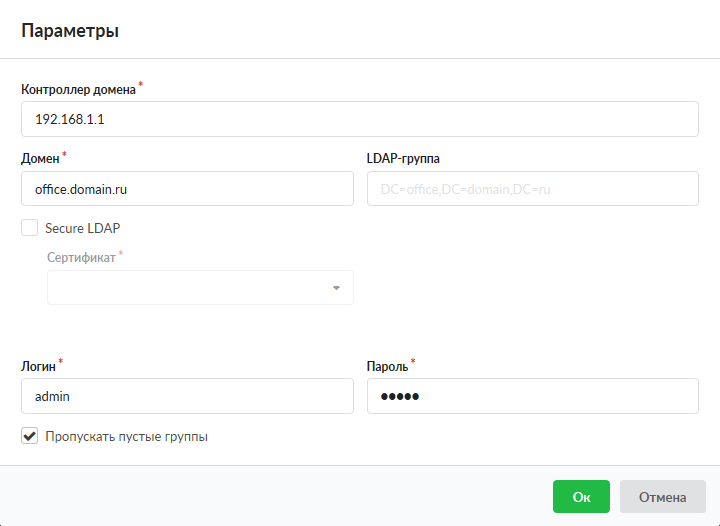Screen dimensions: 720x526
Task: Click the Пропускать пустые группы label text
Action: tap(126, 436)
